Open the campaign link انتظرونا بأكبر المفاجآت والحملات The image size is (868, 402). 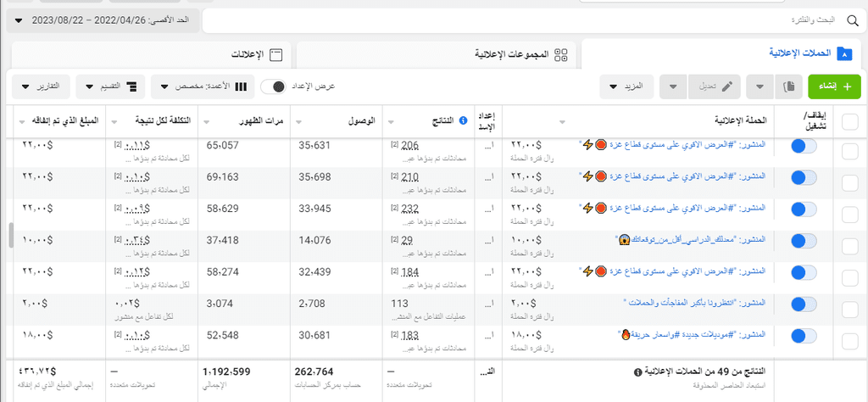tap(695, 302)
